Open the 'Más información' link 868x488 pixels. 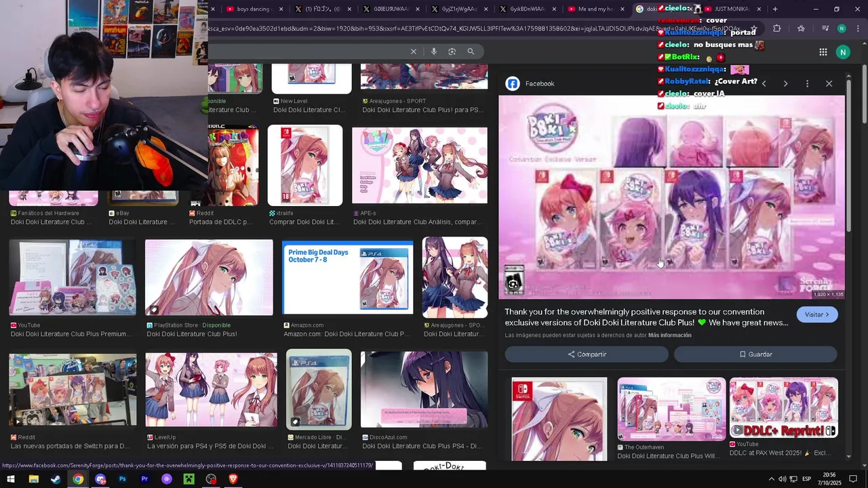coord(670,335)
